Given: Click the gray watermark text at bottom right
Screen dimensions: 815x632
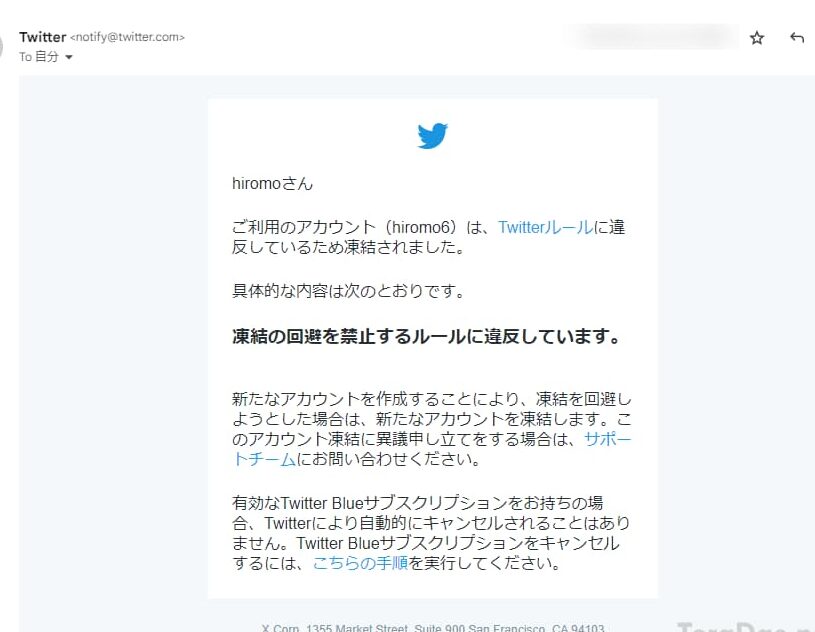Looking at the screenshot, I should [x=745, y=626].
